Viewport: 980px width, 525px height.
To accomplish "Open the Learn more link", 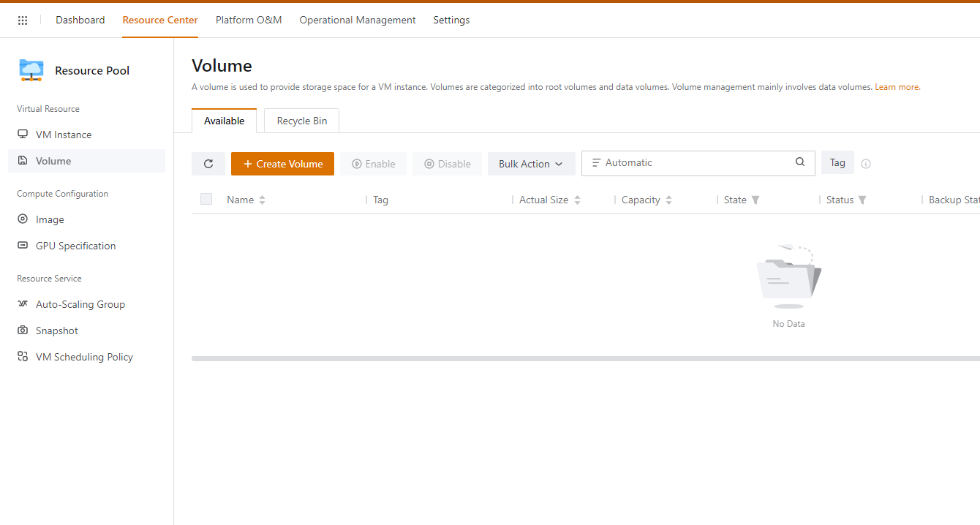I will pos(897,87).
